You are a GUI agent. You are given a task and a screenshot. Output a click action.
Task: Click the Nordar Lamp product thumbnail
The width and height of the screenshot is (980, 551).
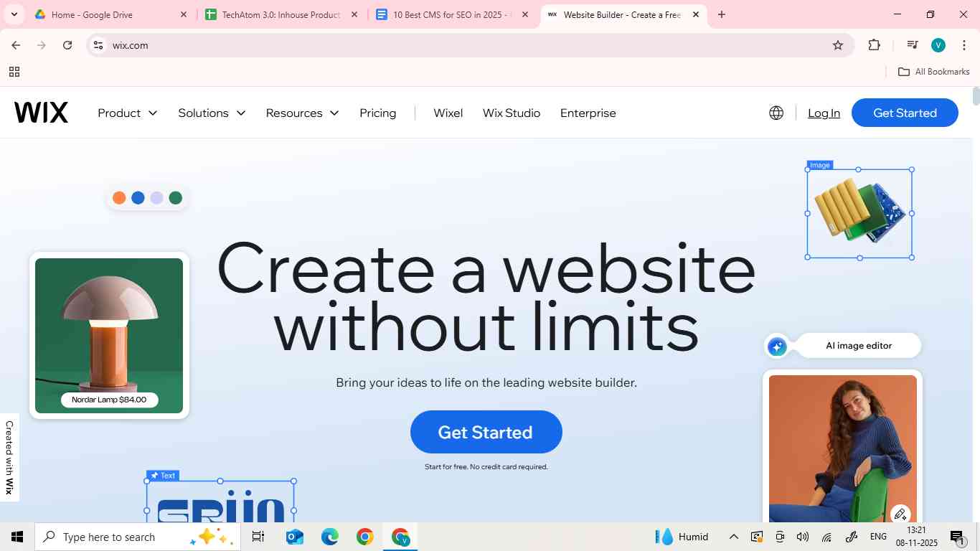pyautogui.click(x=109, y=336)
